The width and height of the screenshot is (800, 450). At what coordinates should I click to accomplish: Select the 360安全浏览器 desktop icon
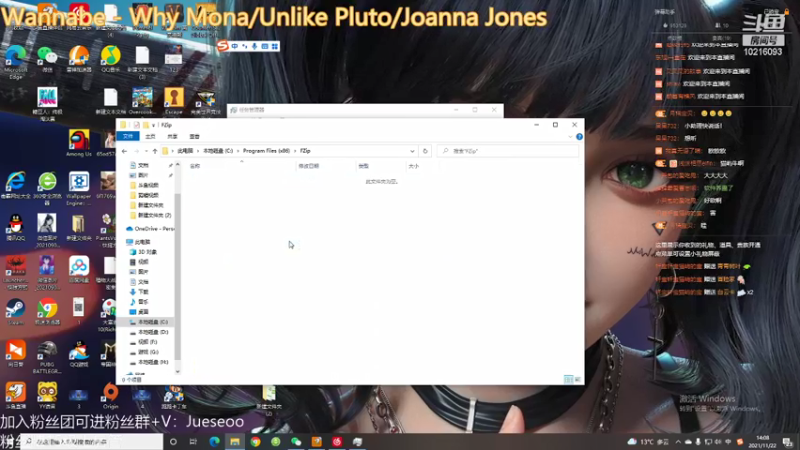click(47, 189)
